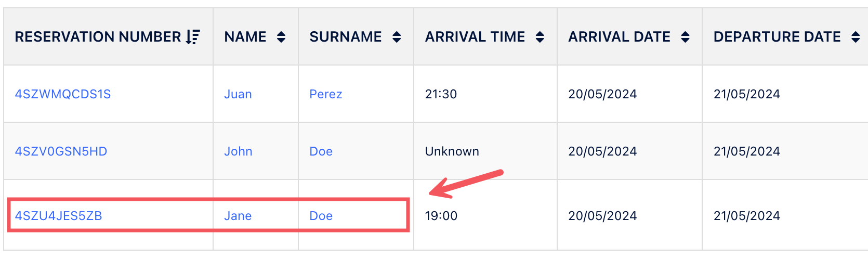Viewport: 868px width, 258px height.
Task: Click the Reservation Number sort descending icon
Action: click(x=193, y=37)
